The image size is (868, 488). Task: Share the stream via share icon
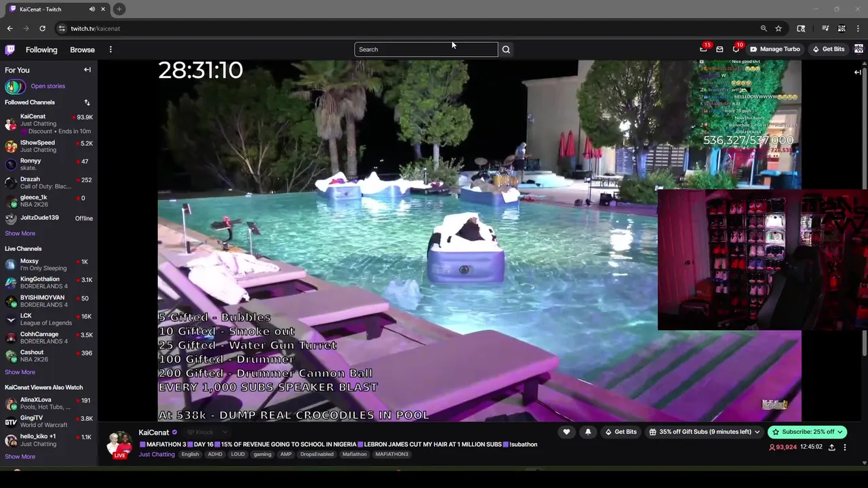[x=832, y=447]
